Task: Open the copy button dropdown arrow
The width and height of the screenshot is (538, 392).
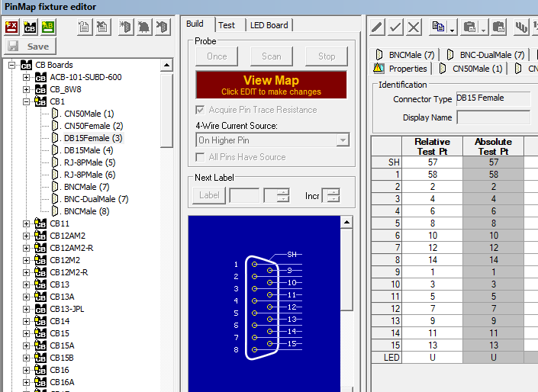Action: click(453, 31)
